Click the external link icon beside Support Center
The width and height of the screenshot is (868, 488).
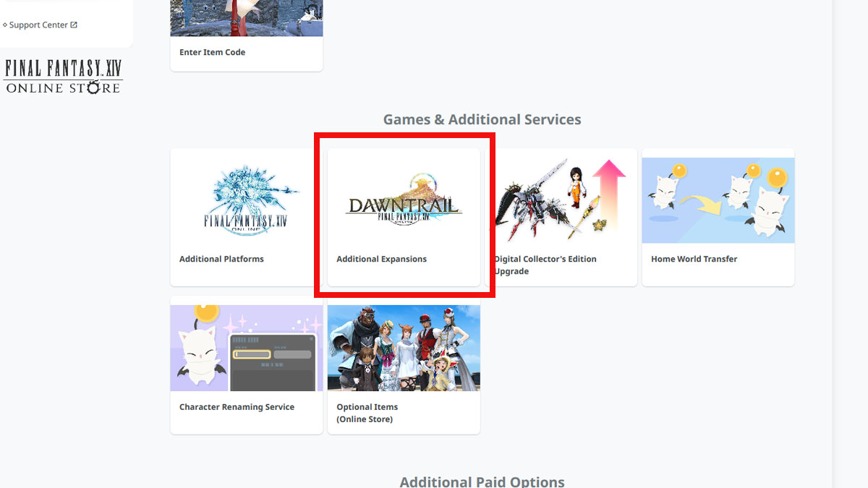(74, 25)
